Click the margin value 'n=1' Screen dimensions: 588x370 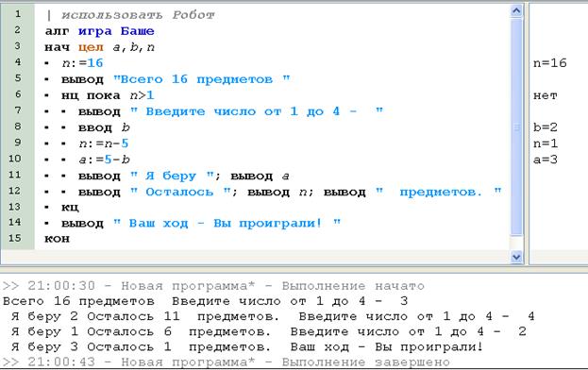(x=546, y=143)
